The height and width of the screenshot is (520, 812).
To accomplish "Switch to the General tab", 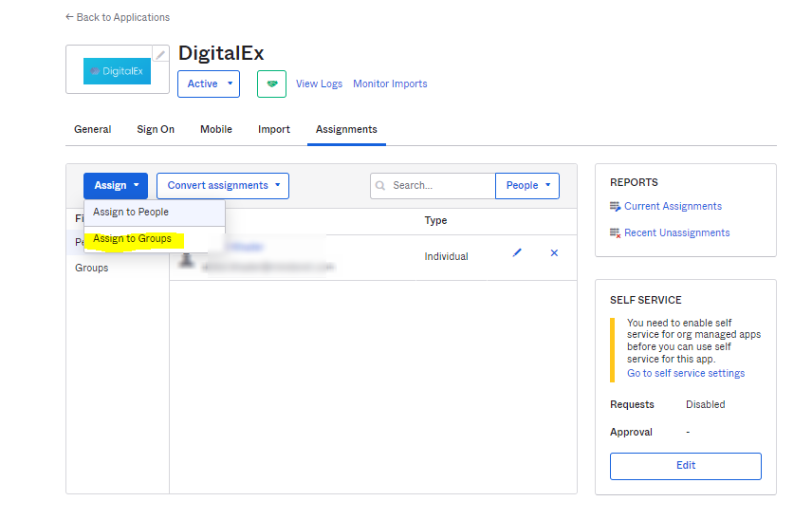I will pyautogui.click(x=93, y=129).
